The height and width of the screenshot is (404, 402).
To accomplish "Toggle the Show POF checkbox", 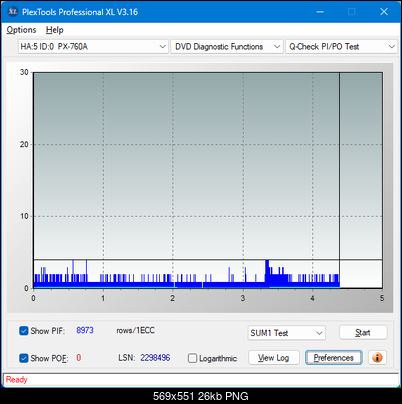I will pos(24,358).
